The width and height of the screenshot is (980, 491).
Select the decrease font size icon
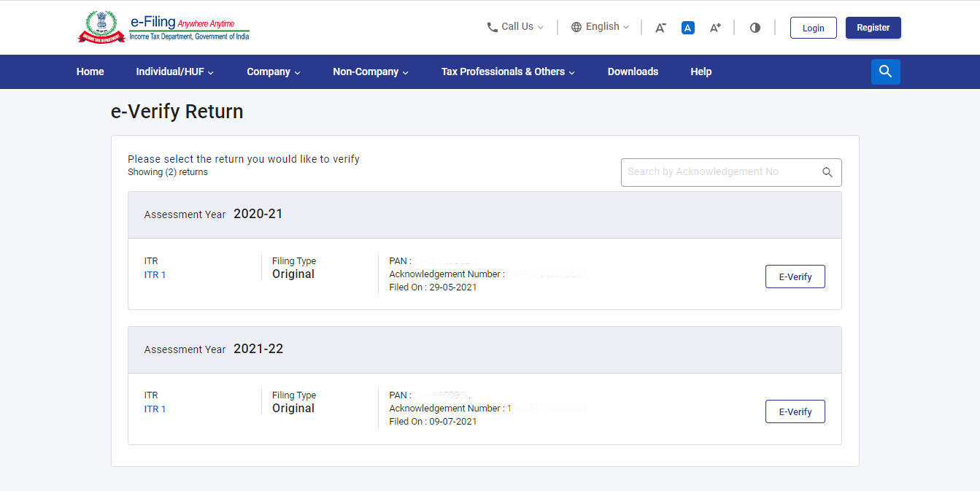click(x=660, y=27)
